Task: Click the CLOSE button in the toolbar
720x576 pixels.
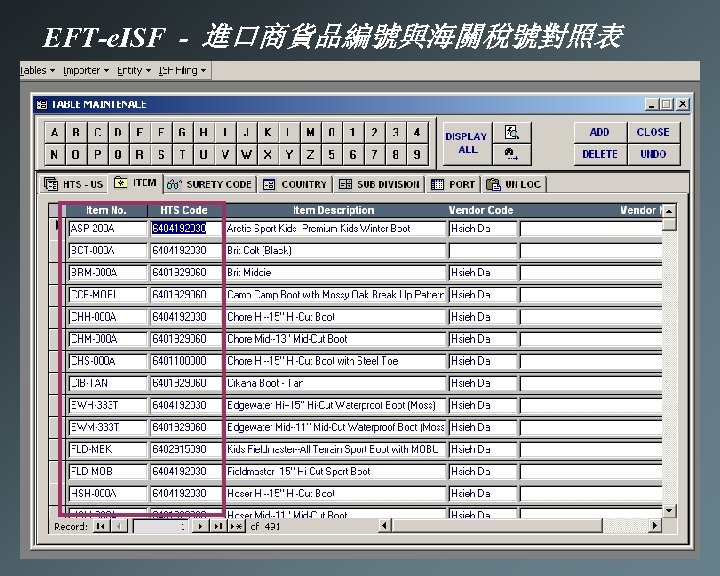Action: [653, 132]
